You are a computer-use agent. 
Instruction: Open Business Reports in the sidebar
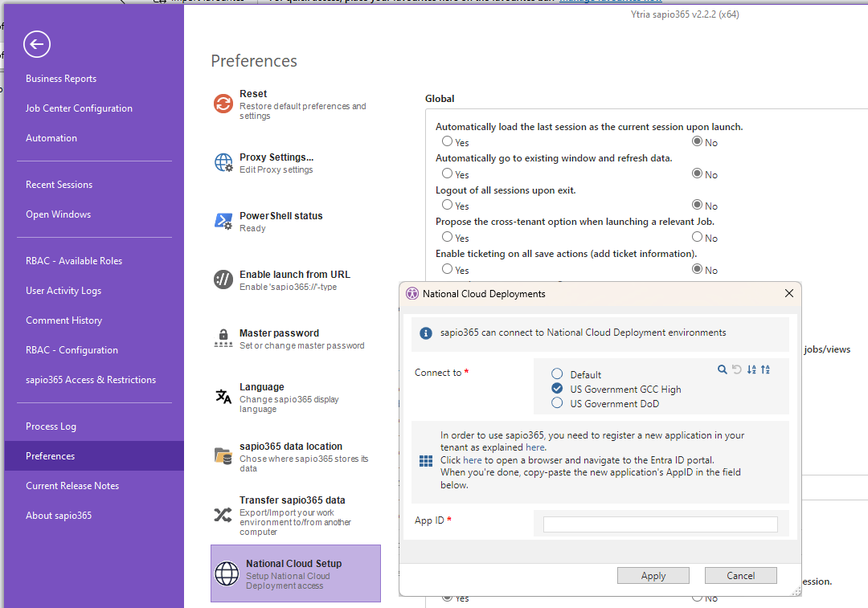click(61, 79)
